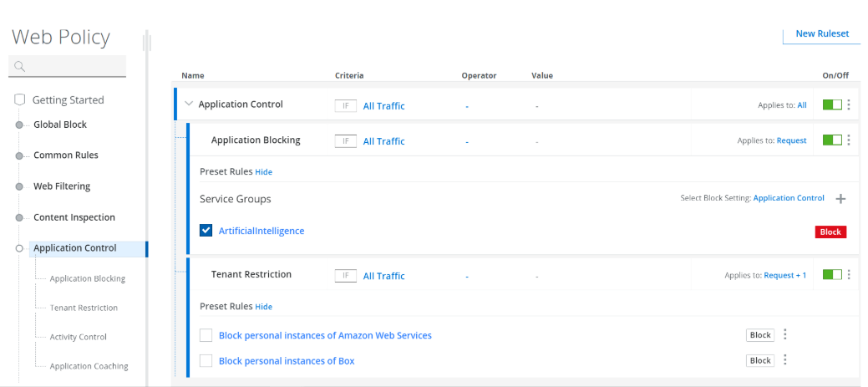This screenshot has height=387, width=868.
Task: Collapse the Application Control ruleset chevron
Action: coord(189,104)
